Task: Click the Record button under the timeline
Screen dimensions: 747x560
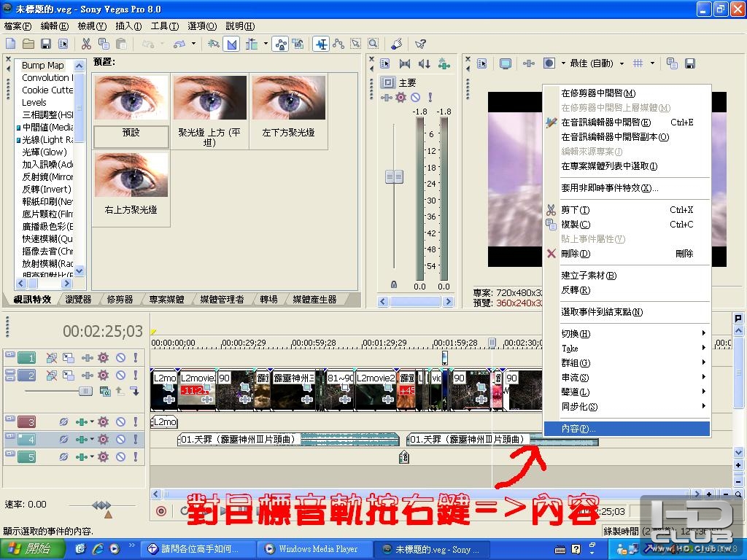Action: (x=161, y=511)
